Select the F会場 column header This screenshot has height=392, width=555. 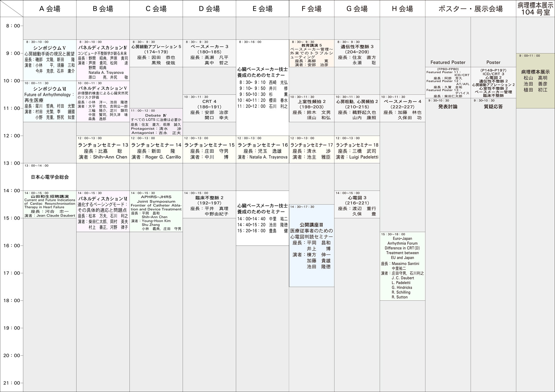point(311,9)
